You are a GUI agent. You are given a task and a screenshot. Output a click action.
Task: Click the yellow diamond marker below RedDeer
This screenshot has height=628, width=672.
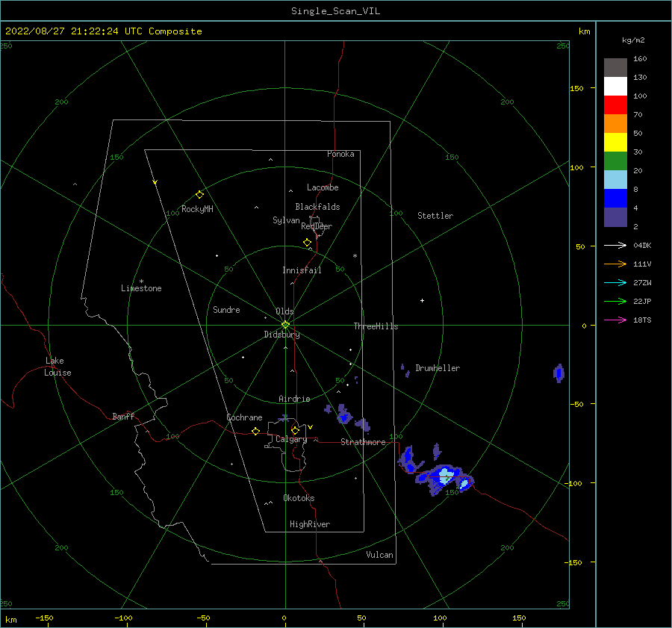pyautogui.click(x=307, y=243)
